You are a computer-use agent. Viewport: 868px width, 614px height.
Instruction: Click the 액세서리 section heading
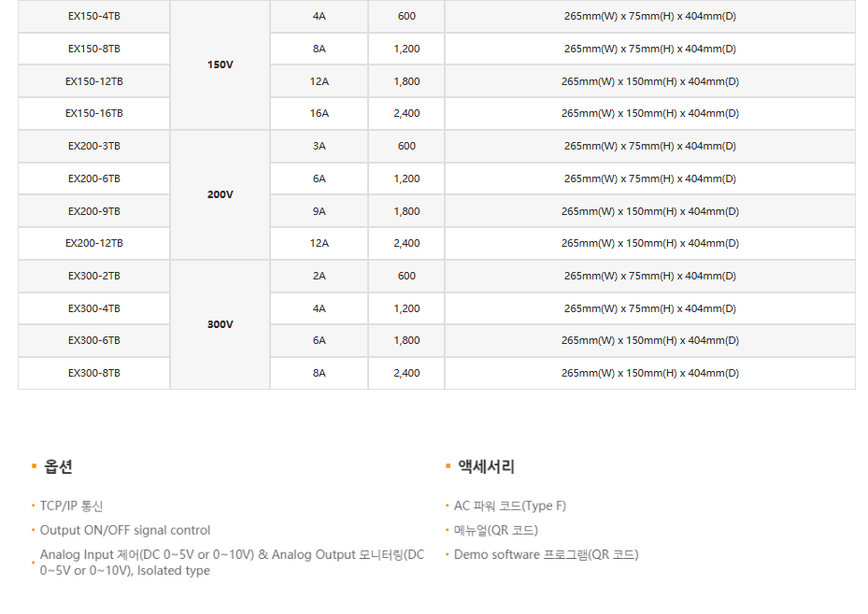[486, 466]
